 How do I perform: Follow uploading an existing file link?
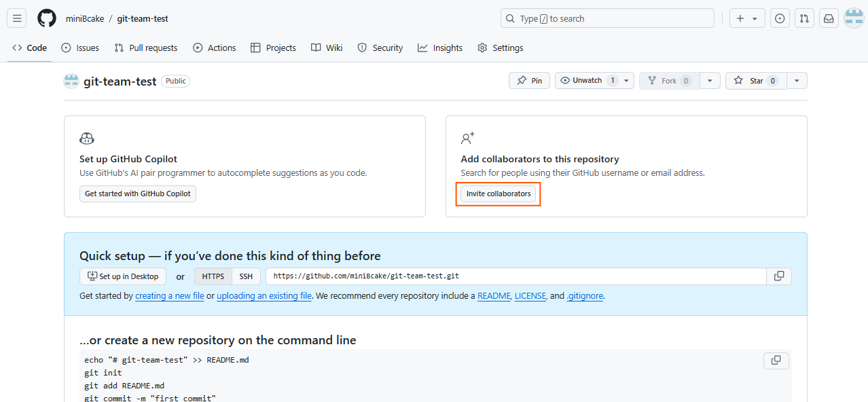coord(264,296)
